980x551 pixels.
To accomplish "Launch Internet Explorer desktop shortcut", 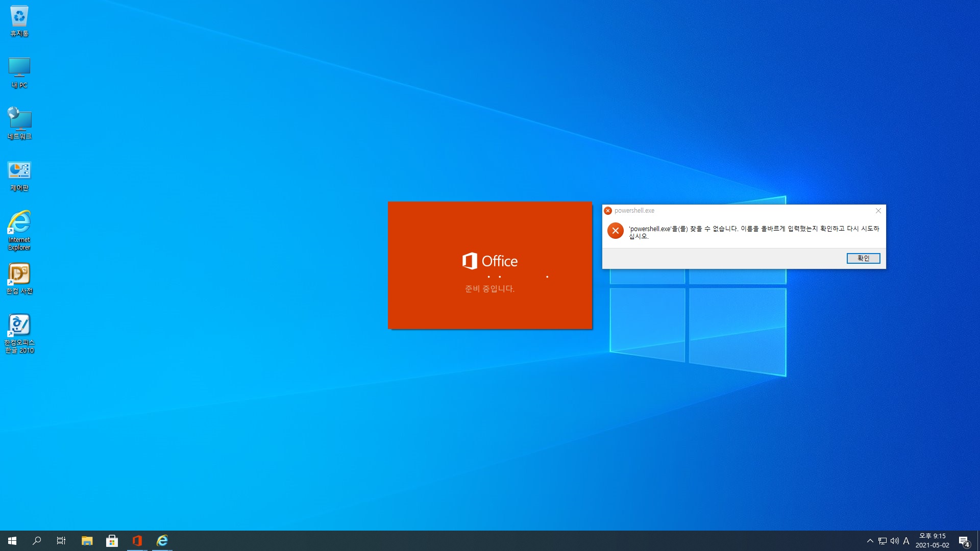I will pyautogui.click(x=19, y=231).
